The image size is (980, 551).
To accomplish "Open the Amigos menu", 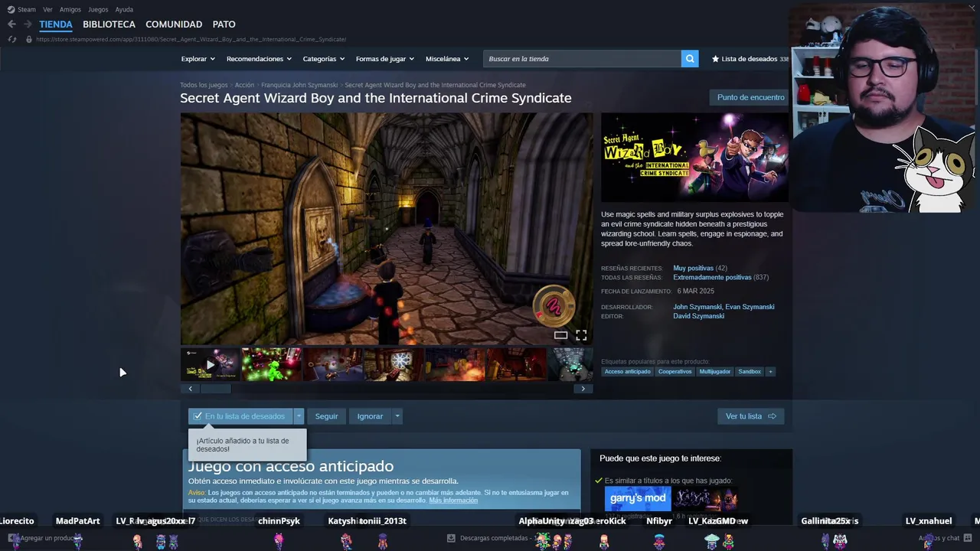I will 70,10.
